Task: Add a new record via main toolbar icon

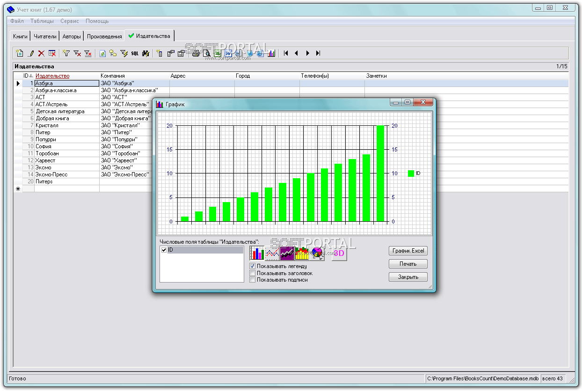Action: (x=20, y=53)
